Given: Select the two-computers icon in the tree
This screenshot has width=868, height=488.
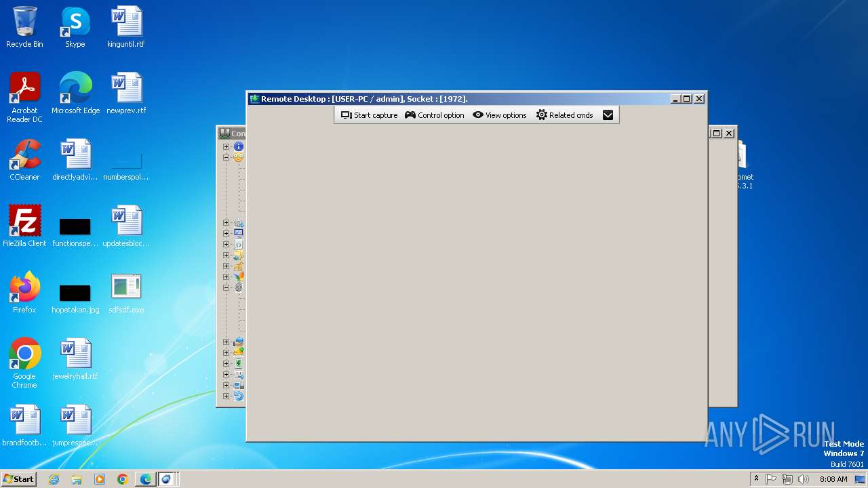Looking at the screenshot, I should 239,385.
